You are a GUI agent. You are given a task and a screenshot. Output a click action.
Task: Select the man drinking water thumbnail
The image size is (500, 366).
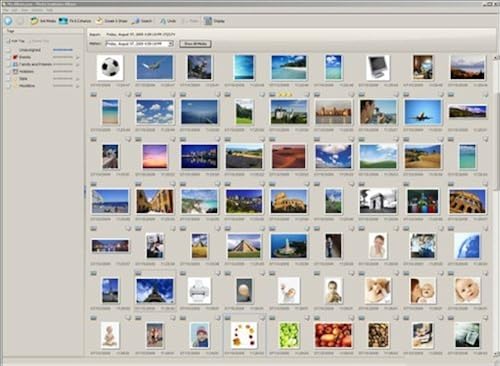click(x=378, y=112)
